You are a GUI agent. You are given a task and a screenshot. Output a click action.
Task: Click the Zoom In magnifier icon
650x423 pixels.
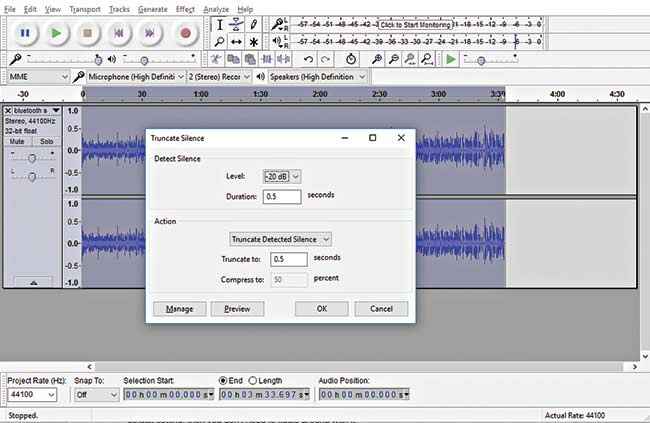[x=377, y=59]
